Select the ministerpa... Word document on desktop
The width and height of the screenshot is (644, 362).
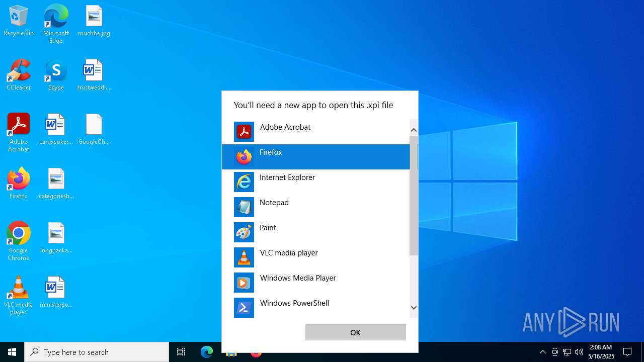tap(56, 293)
